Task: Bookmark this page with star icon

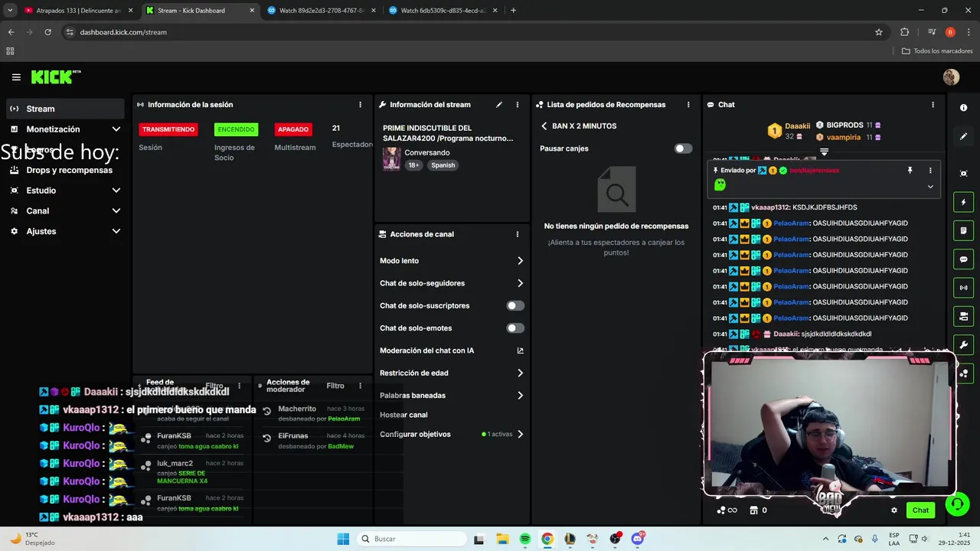Action: pyautogui.click(x=879, y=32)
